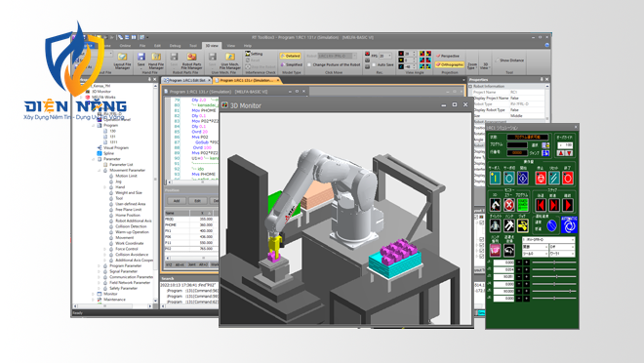
Task: Click Reset icon in simulation panel
Action: [554, 178]
